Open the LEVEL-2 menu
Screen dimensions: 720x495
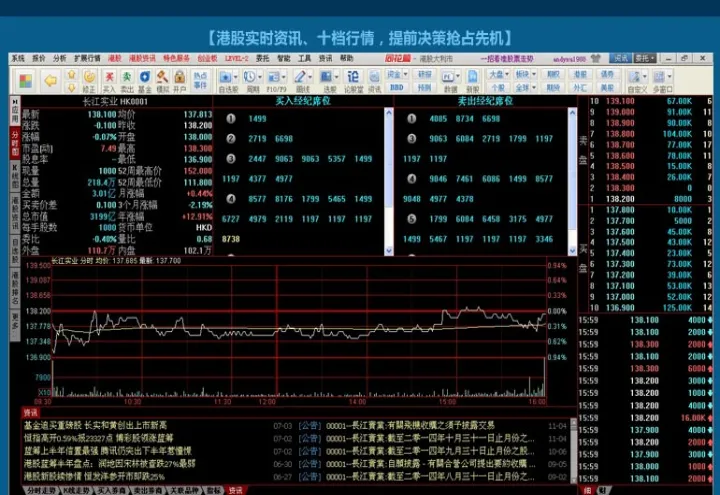236,58
